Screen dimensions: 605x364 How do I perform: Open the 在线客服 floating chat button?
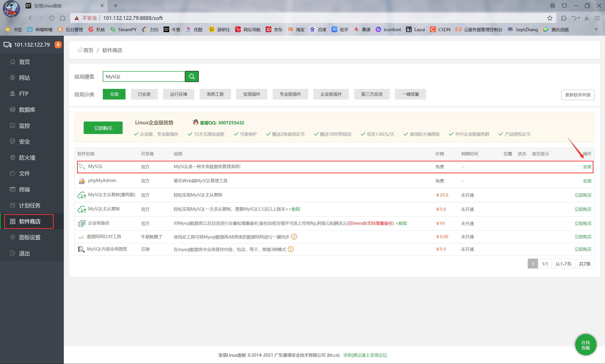tap(585, 345)
